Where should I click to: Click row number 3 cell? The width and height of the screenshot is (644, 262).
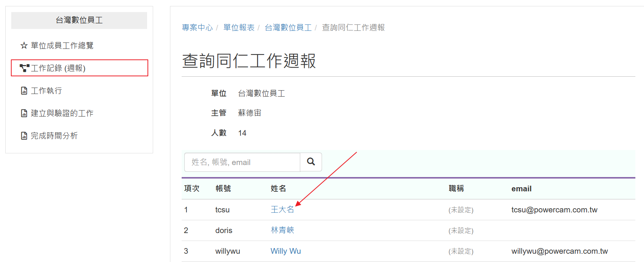186,251
